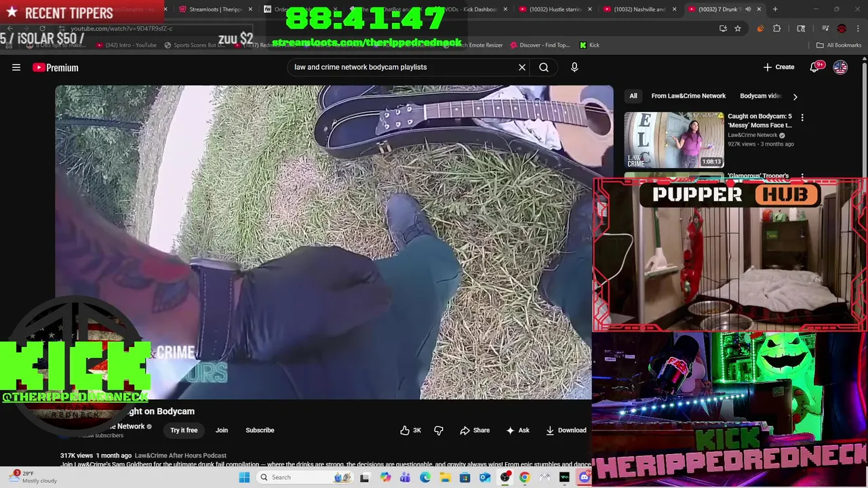Open the All Bookmarks folder
Image resolution: width=868 pixels, height=488 pixels.
point(839,45)
